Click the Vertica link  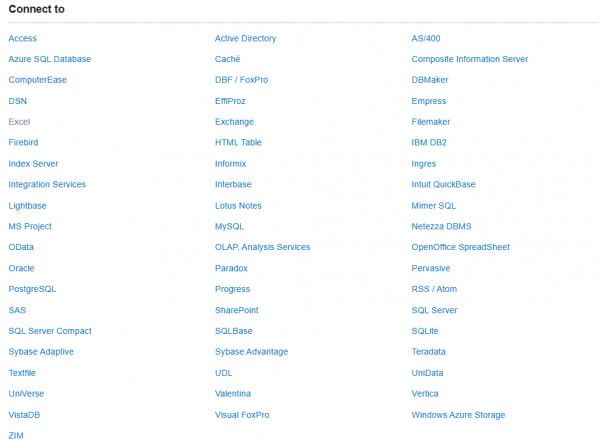tap(425, 393)
